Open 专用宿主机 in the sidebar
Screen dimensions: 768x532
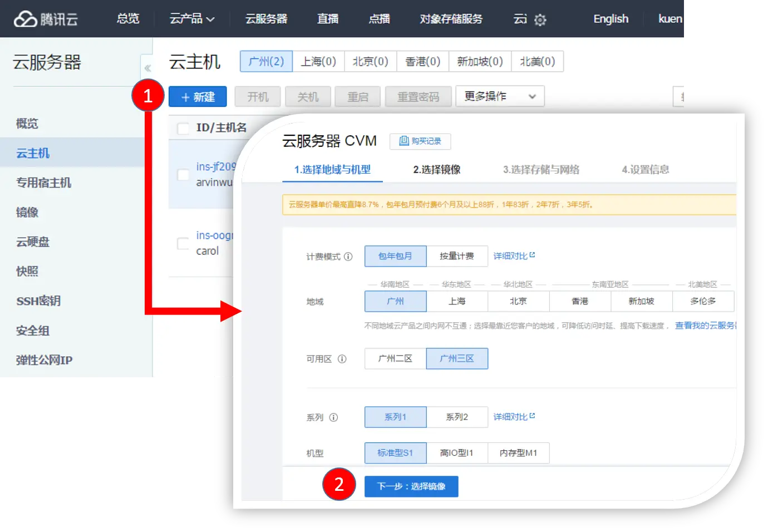(x=44, y=183)
